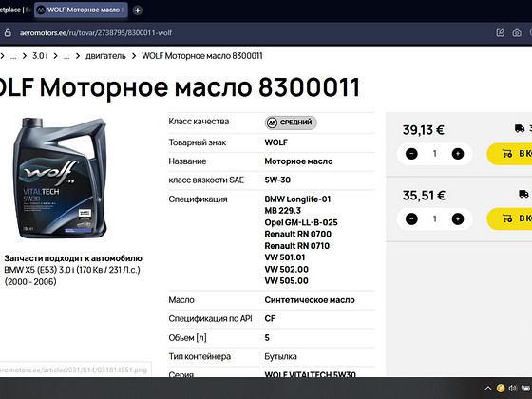Decrease quantity for the 35,51 € offer

click(411, 219)
